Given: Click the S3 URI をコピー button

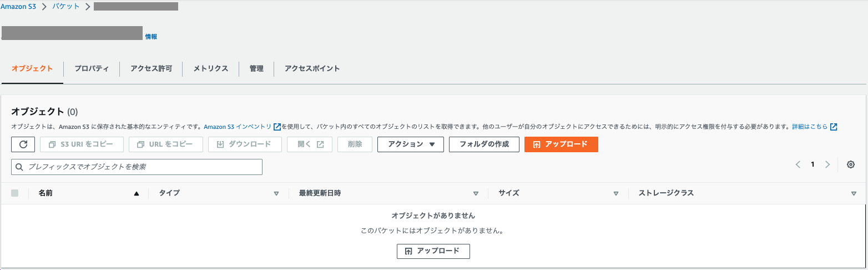Looking at the screenshot, I should (82, 144).
